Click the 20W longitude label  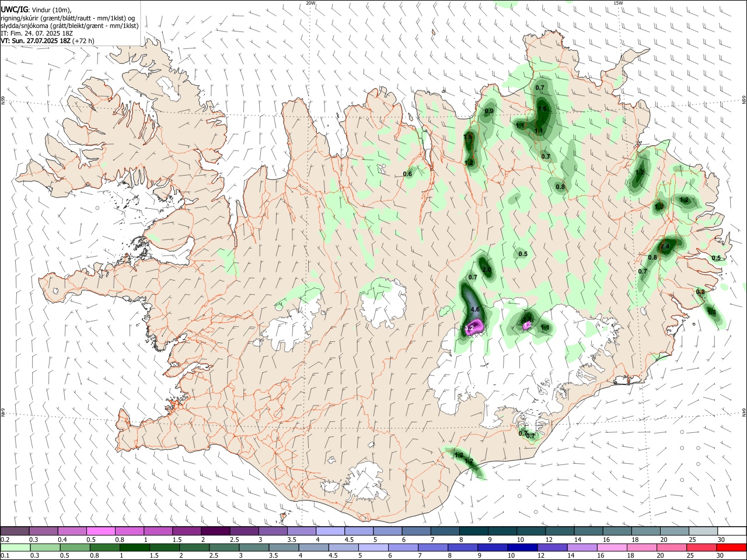coord(310,3)
